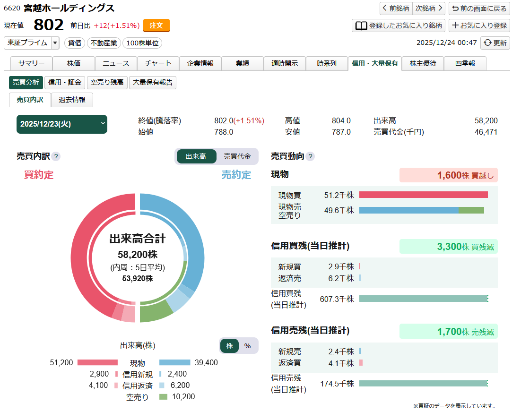Go to previous stock with 前銘柄
512x420 pixels.
pos(396,9)
